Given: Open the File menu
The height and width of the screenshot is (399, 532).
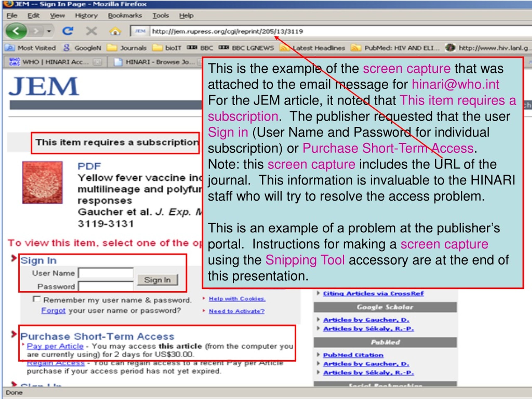Looking at the screenshot, I should (x=12, y=16).
